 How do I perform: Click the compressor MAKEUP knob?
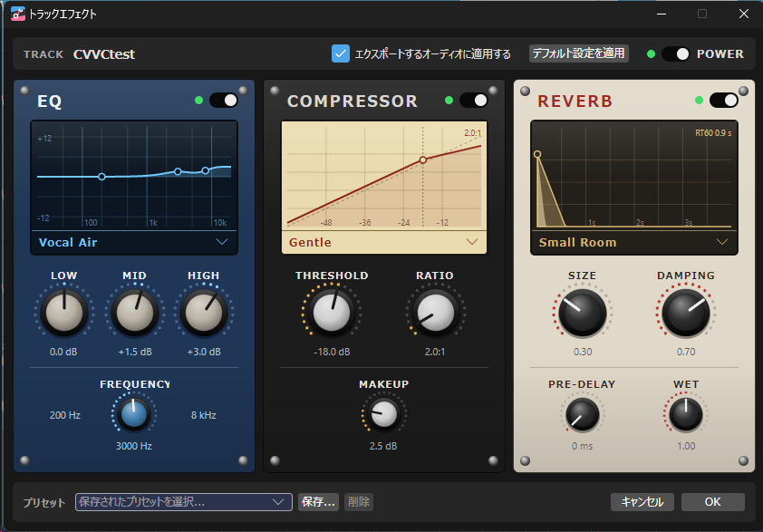pyautogui.click(x=384, y=415)
